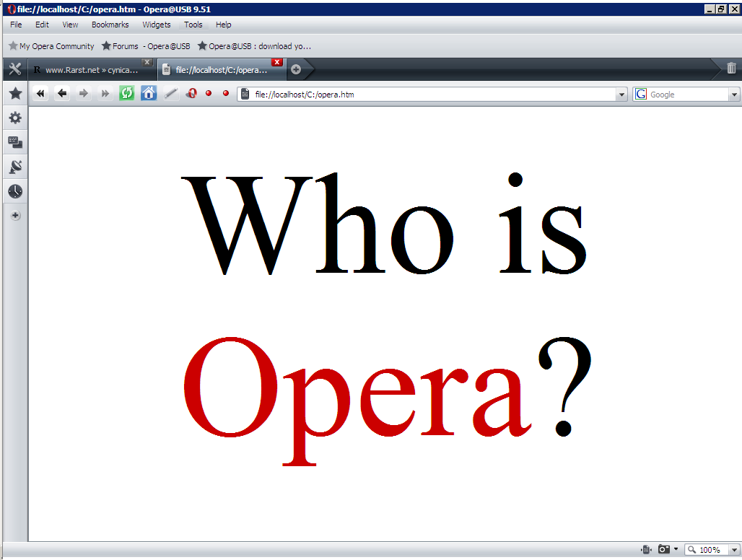Open the Widgets menu

click(157, 25)
